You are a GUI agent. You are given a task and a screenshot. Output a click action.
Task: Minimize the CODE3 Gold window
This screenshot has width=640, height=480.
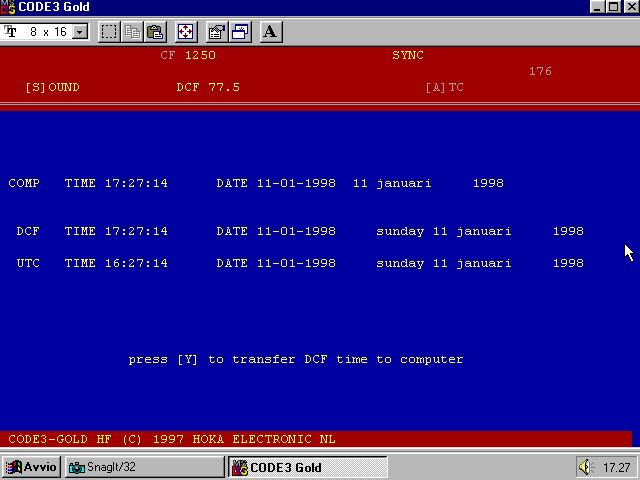(599, 7)
